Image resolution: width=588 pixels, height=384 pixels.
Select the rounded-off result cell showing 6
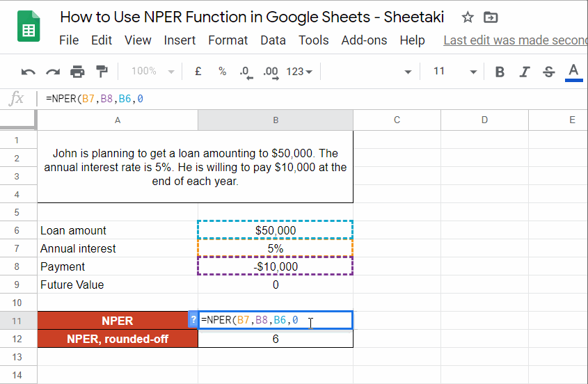tap(276, 339)
